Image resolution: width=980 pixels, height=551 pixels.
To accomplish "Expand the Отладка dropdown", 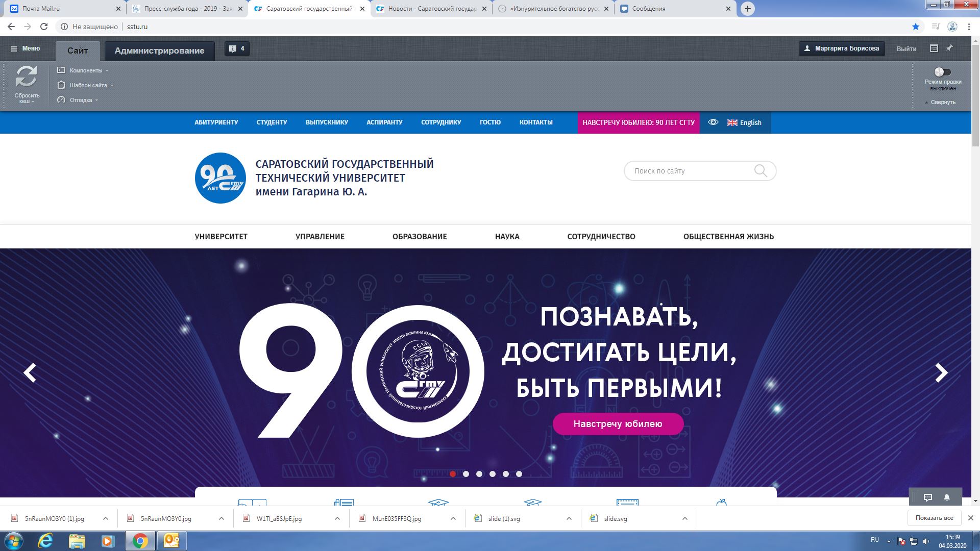I will tap(78, 100).
